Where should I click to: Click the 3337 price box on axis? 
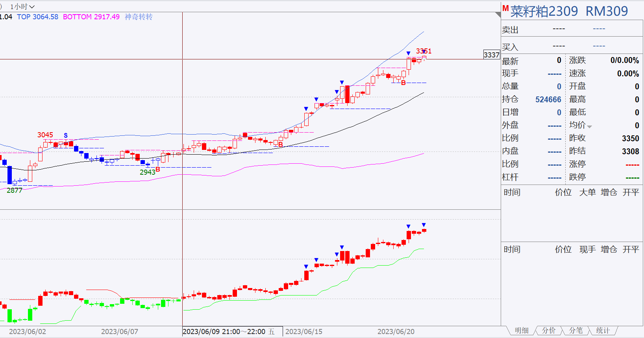pos(492,55)
